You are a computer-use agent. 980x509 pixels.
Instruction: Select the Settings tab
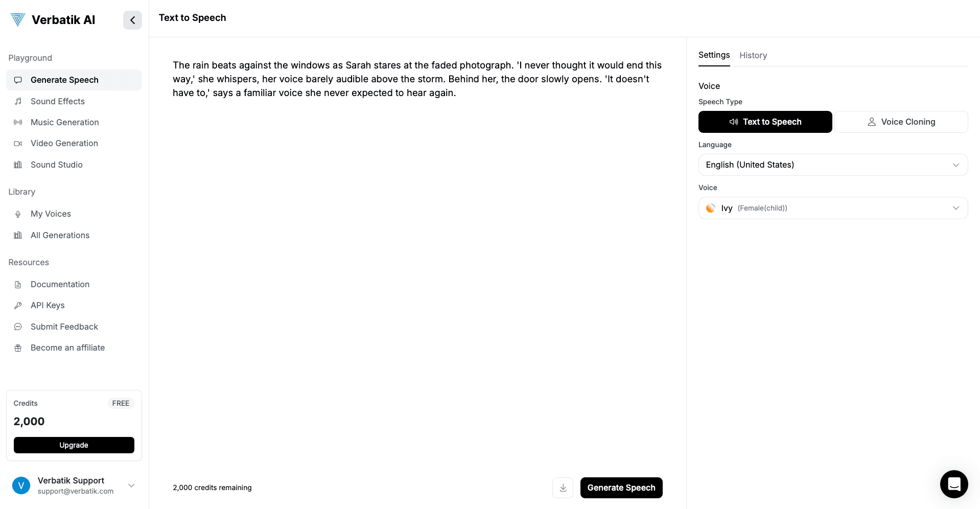[714, 55]
